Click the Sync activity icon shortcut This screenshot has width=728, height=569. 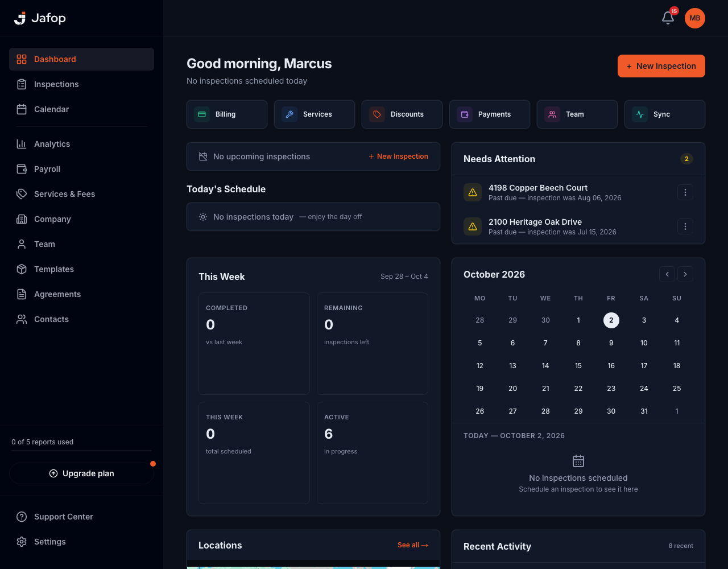point(640,114)
